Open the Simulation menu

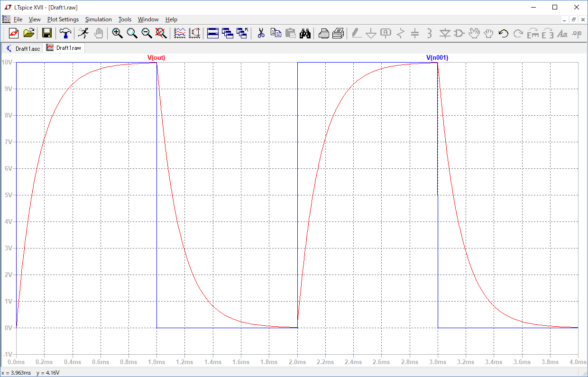coord(98,19)
